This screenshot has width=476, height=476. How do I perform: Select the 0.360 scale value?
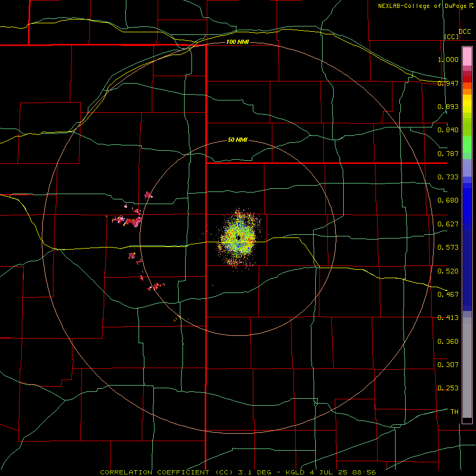(x=448, y=342)
